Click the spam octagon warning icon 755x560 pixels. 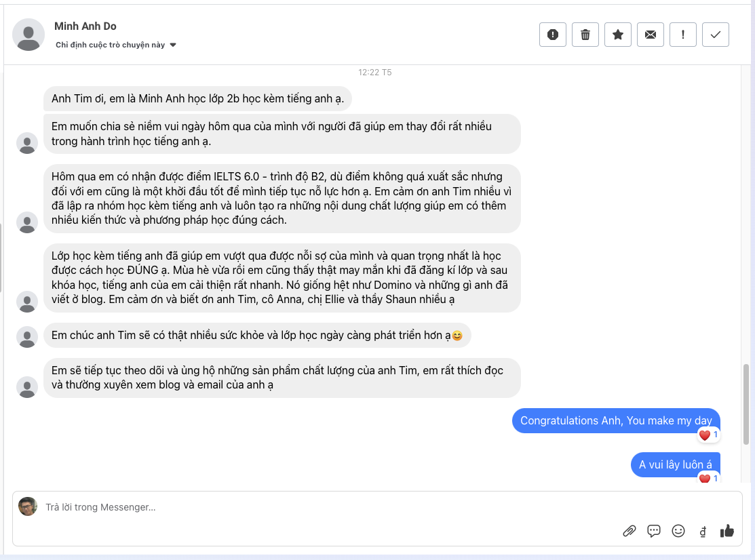[552, 35]
